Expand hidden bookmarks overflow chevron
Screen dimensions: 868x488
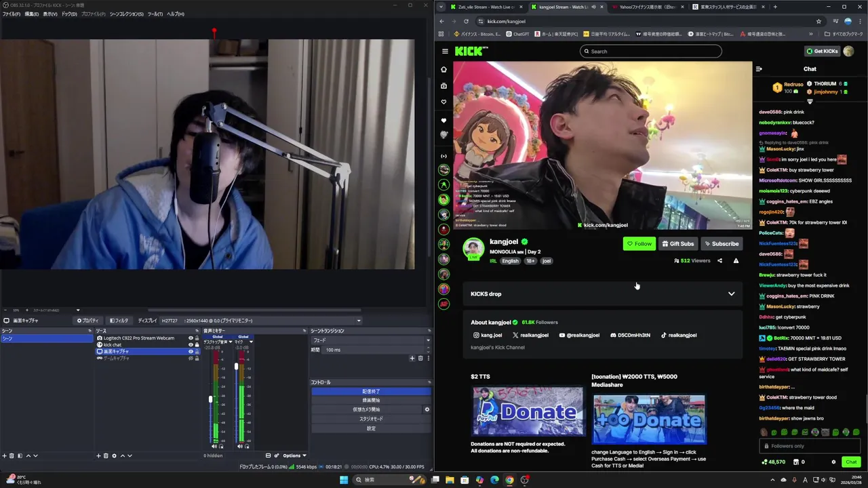[x=810, y=34]
